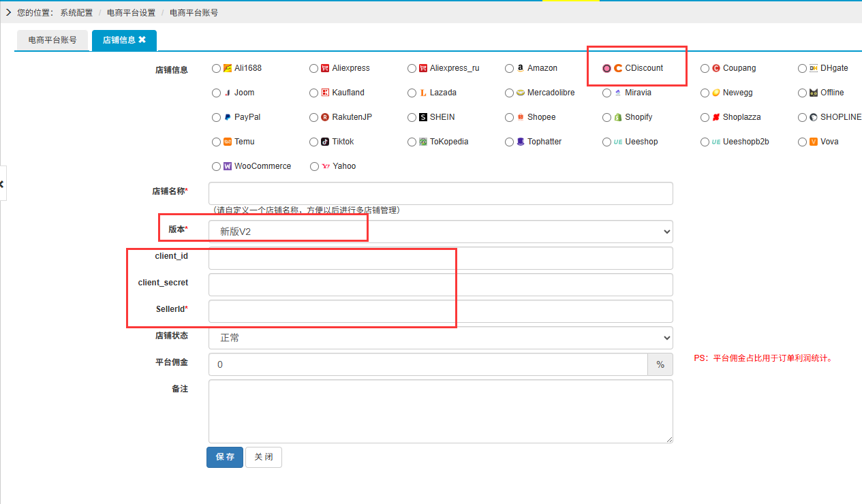Click the % suffix beside 平台佣金
The height and width of the screenshot is (504, 862).
coord(660,364)
